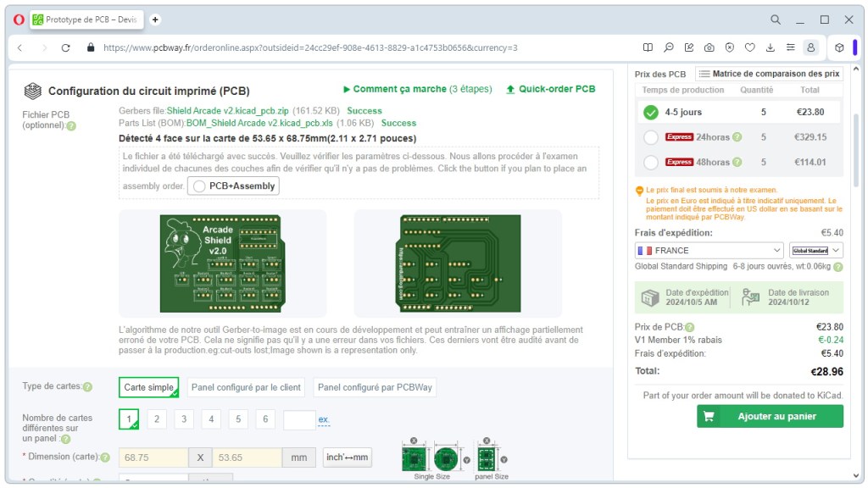This screenshot has width=868, height=488.
Task: Open the mm unit dropdown
Action: pyautogui.click(x=299, y=457)
